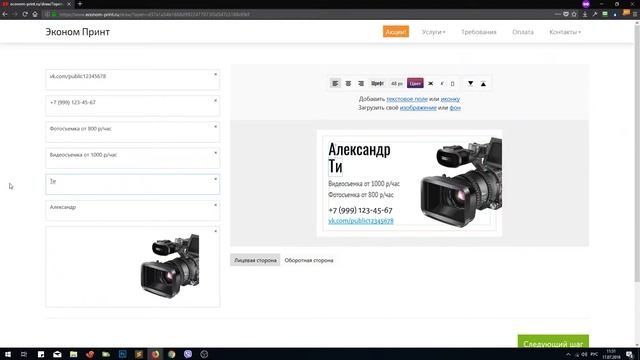Close the econom-print browser tab
Image resolution: width=640 pixels, height=360 pixels.
69,4
